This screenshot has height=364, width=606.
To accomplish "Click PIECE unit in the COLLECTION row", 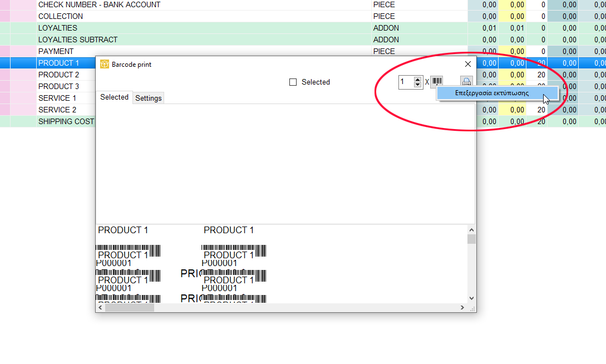I will 384,17.
